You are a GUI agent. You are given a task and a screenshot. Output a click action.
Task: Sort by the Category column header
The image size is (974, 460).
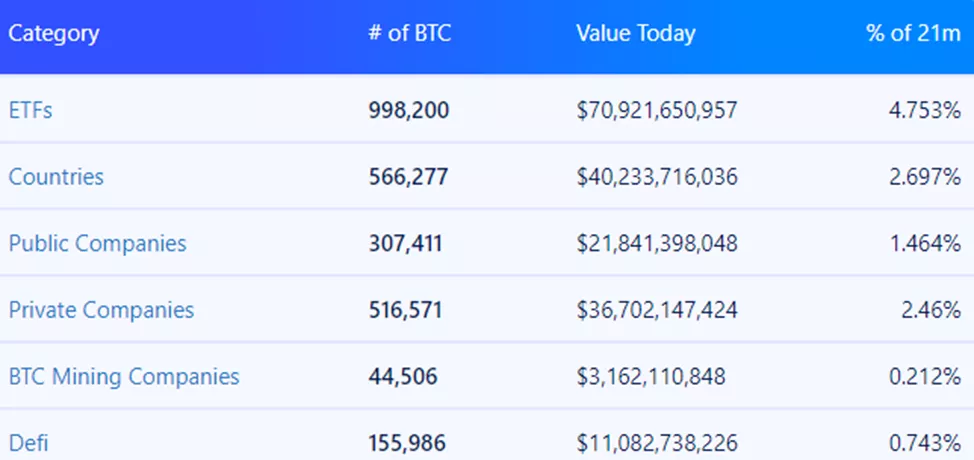pyautogui.click(x=54, y=33)
